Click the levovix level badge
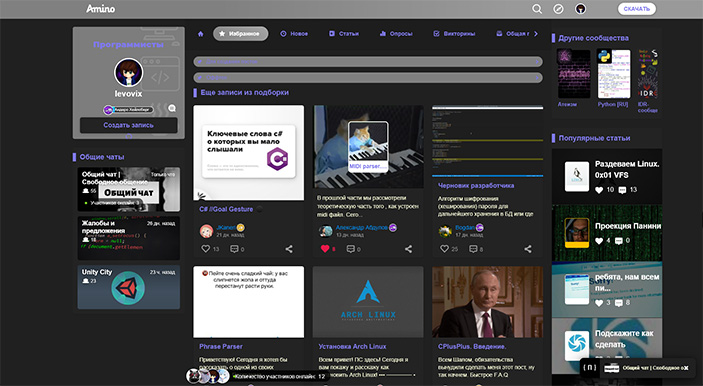The image size is (703, 386). 128,109
